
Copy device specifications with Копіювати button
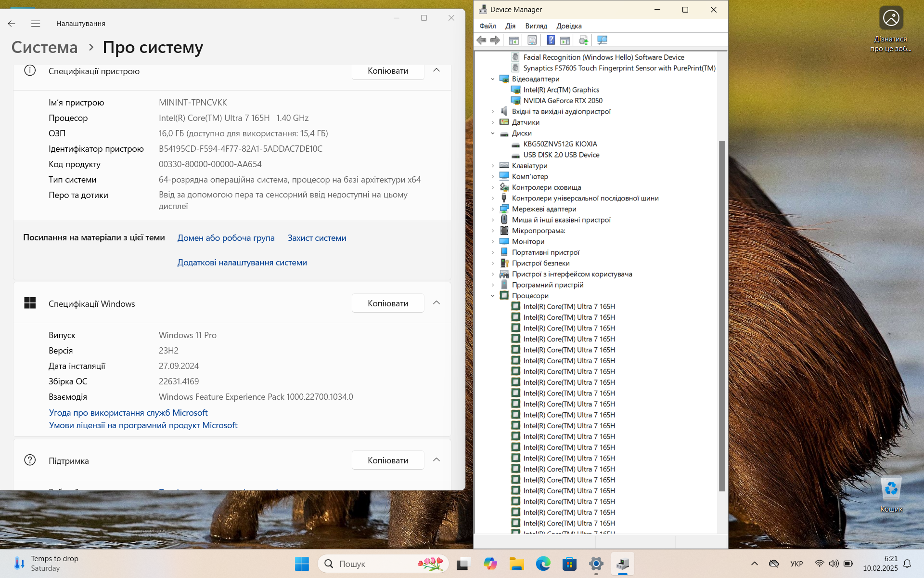388,71
